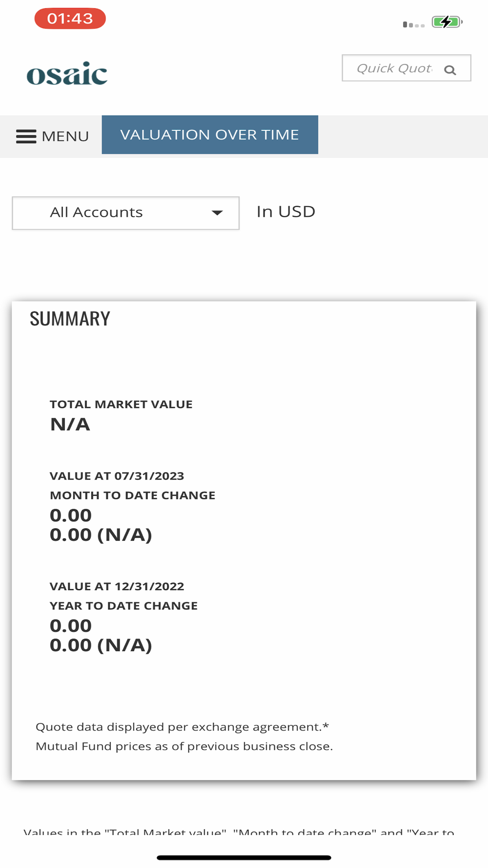Tap the search magnifier icon
The image size is (488, 868).
point(450,70)
